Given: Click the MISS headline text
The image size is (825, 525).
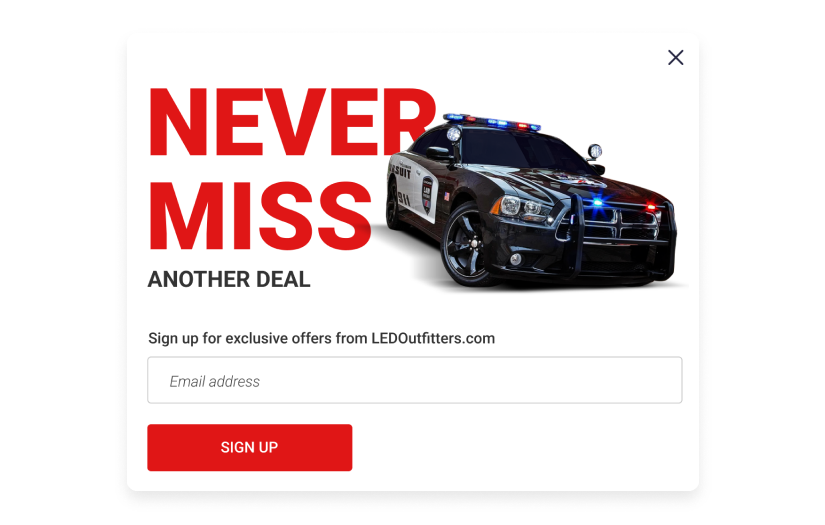Looking at the screenshot, I should pos(260,216).
